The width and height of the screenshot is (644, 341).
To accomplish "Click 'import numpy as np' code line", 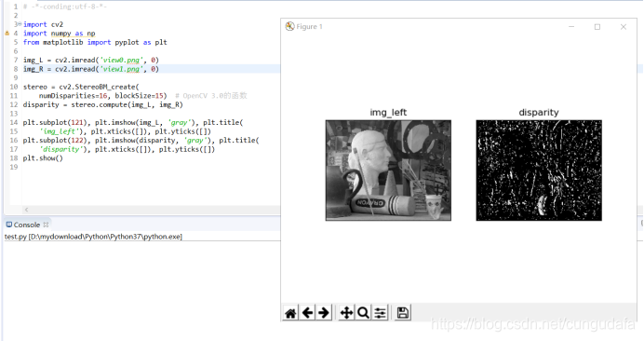I will [60, 34].
